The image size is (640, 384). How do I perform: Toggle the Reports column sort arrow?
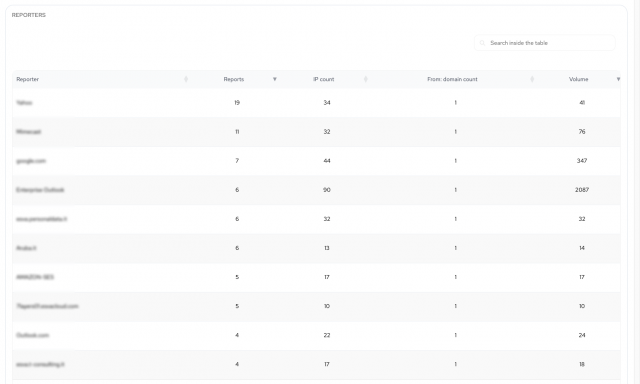[275, 79]
